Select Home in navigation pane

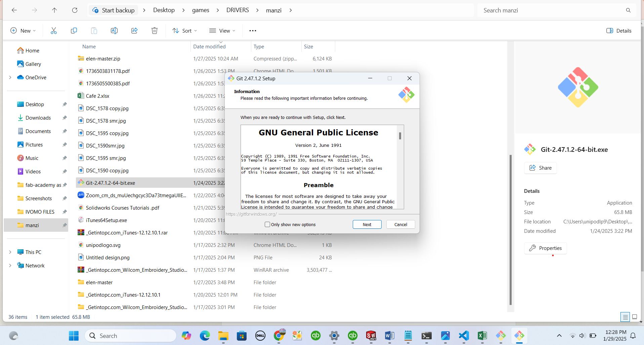(32, 50)
